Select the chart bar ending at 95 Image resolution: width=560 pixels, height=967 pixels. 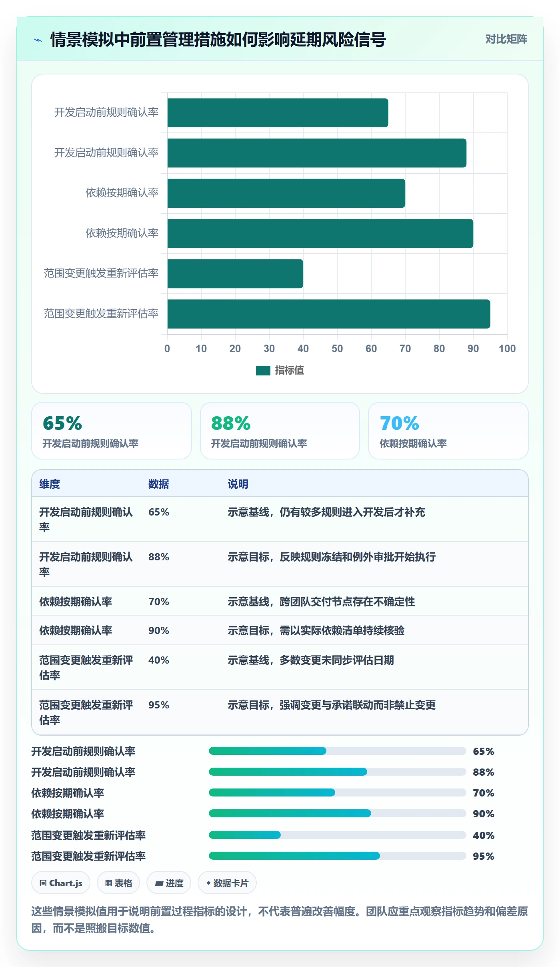329,314
